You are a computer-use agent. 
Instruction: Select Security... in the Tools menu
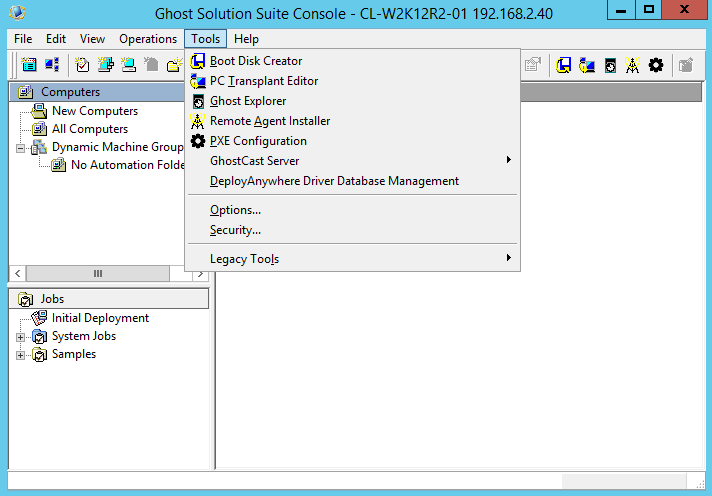(235, 230)
